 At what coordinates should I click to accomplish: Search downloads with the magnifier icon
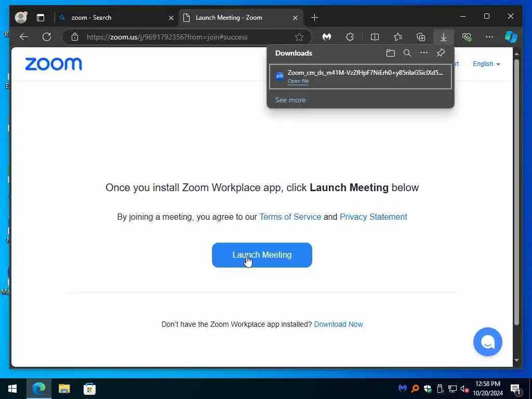coord(407,53)
